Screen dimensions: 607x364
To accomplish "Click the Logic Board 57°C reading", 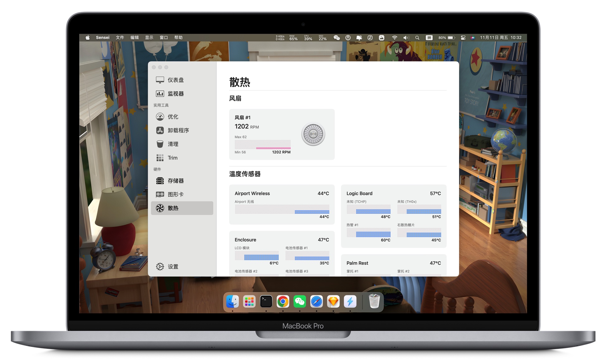I will click(435, 194).
